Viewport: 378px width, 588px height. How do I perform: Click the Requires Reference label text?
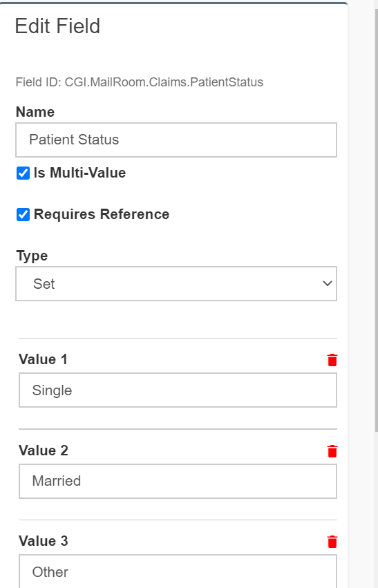click(x=102, y=214)
